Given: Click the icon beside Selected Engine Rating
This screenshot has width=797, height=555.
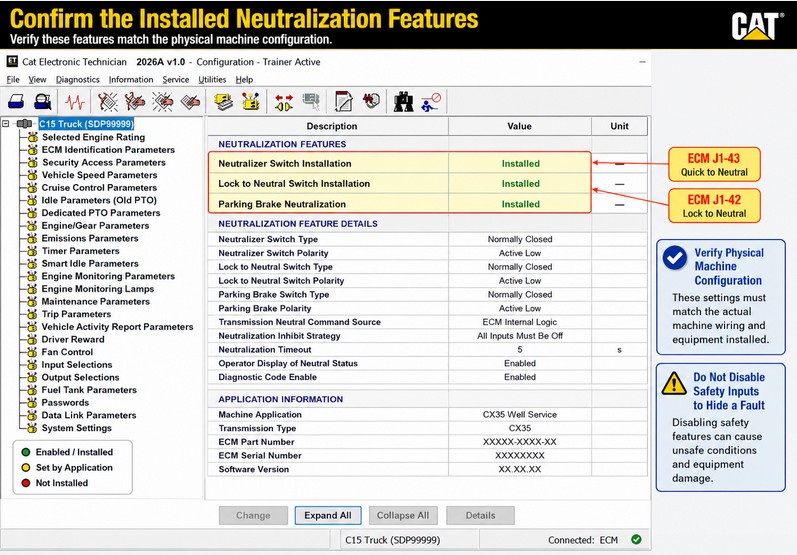Looking at the screenshot, I should coord(33,137).
